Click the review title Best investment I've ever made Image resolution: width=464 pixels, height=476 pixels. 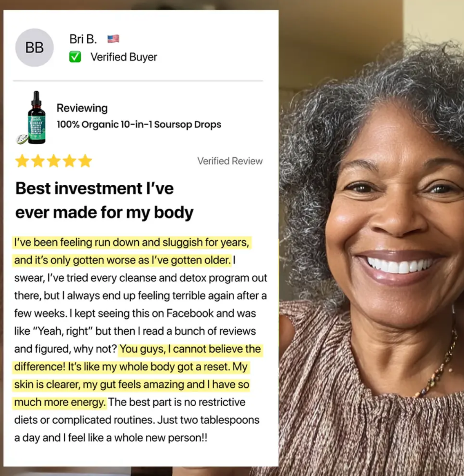click(104, 200)
